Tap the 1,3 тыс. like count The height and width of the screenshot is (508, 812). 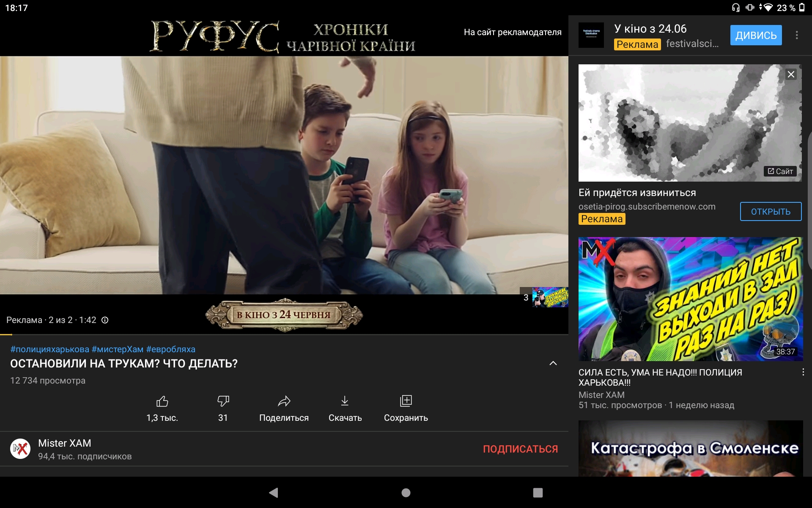point(162,418)
